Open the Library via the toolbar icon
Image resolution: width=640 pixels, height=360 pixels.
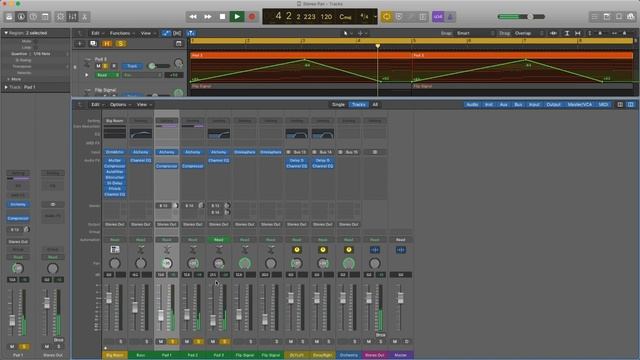(x=9, y=17)
